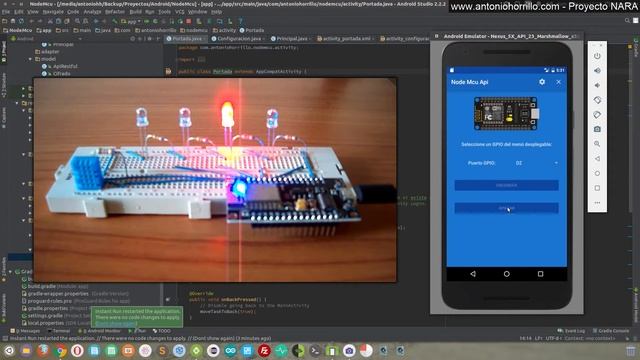Select the Portada.java editor tab

click(x=186, y=39)
